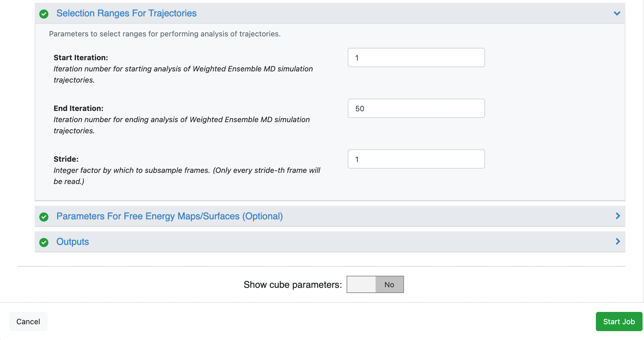
Task: Click the Stride input field
Action: pos(416,159)
